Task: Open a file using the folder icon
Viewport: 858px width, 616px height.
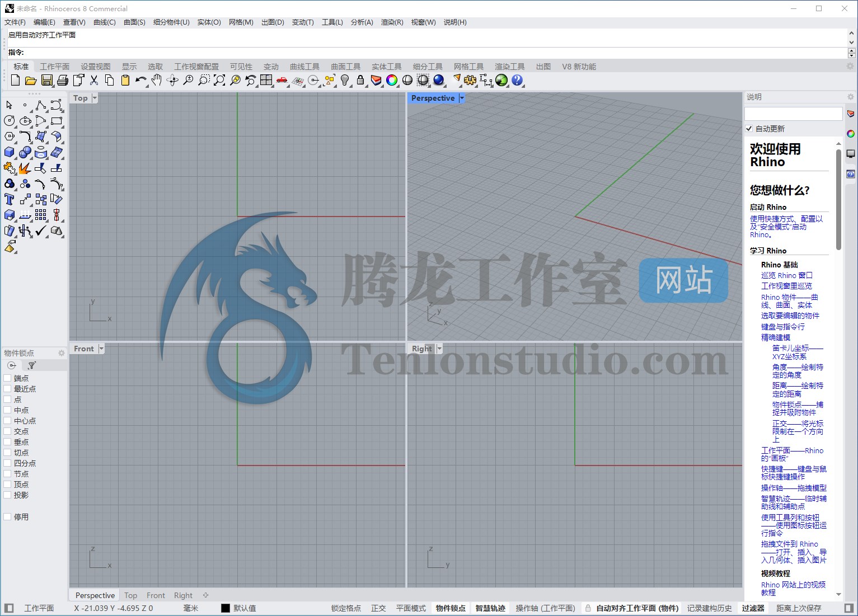Action: pyautogui.click(x=31, y=81)
